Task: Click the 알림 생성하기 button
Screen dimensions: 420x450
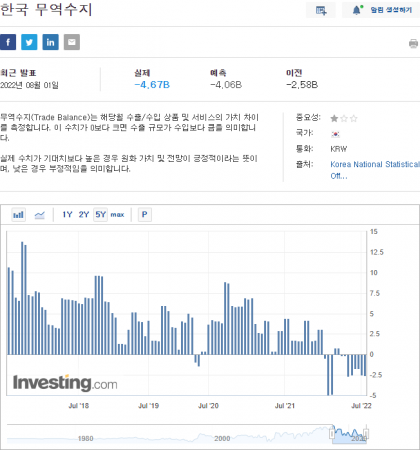Action: point(381,10)
